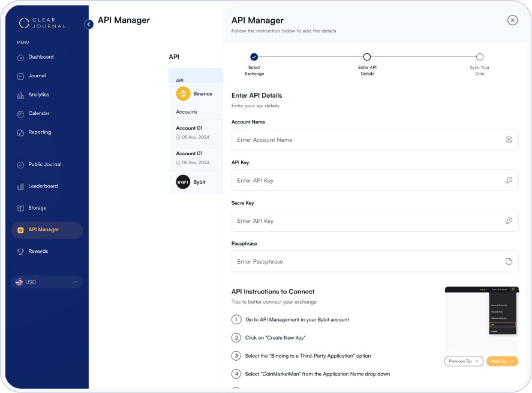Click the Next Tip button
Screen dimensions: 532x393
click(502, 361)
